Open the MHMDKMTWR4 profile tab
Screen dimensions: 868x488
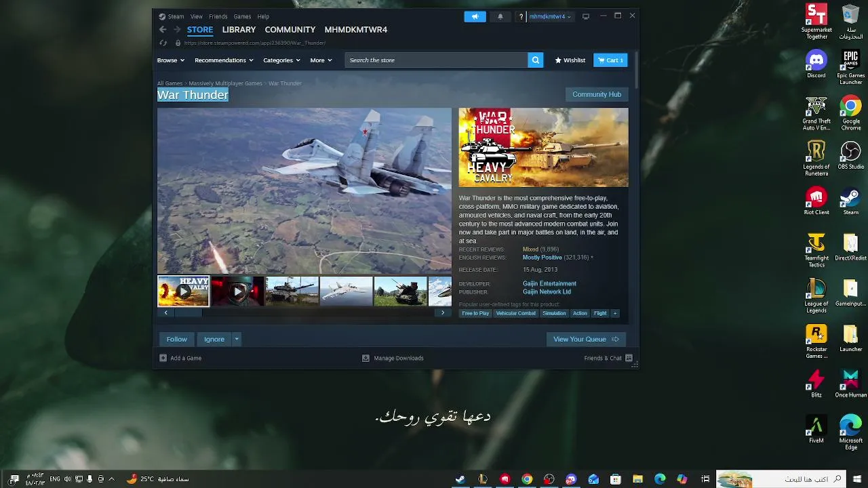coord(356,30)
